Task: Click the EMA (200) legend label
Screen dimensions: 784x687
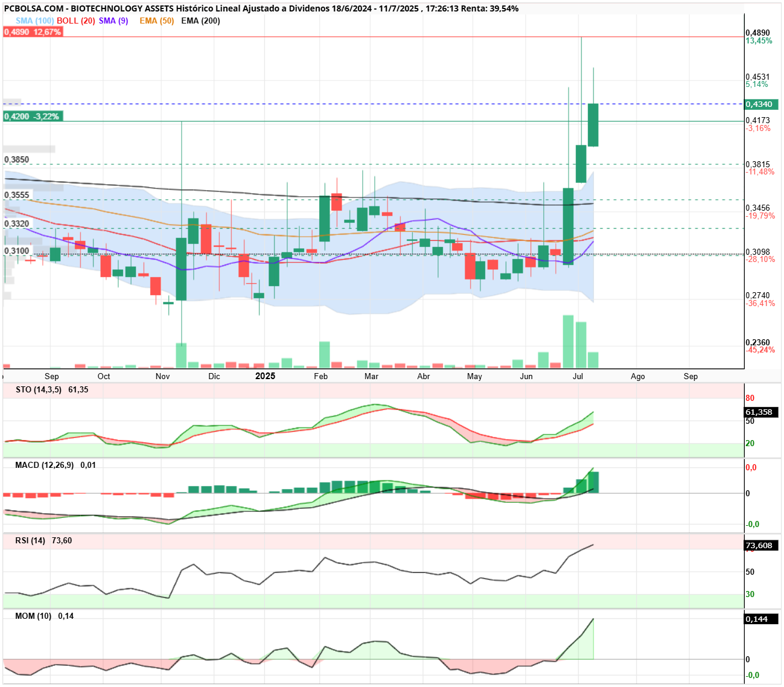Action: (x=200, y=21)
